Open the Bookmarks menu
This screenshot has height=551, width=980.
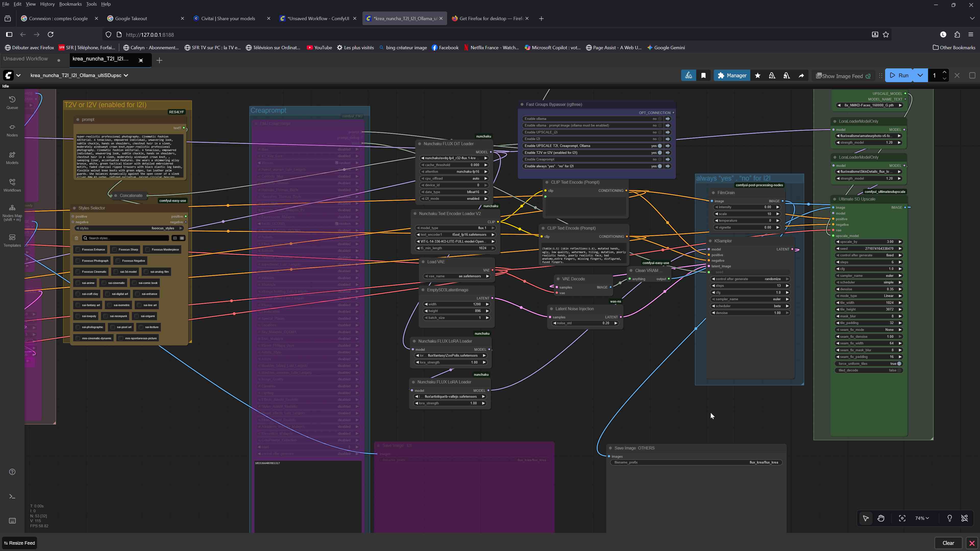pos(70,4)
